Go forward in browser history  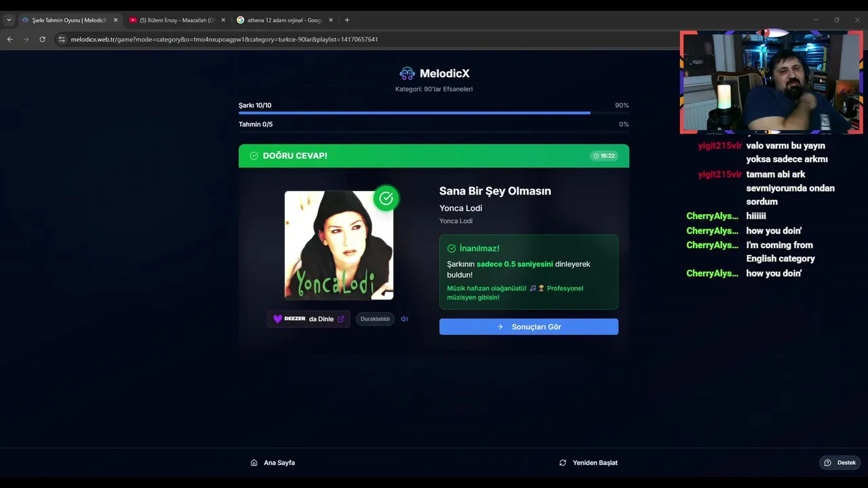coord(26,39)
